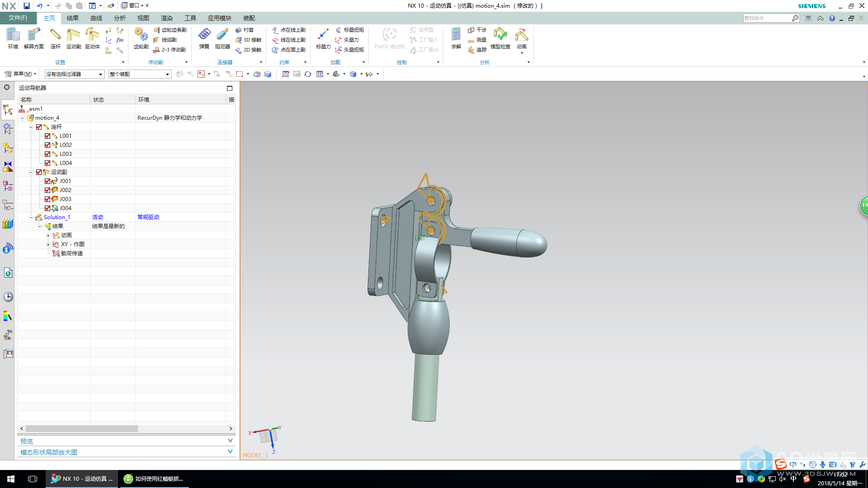The image size is (868, 488).
Task: Uncheck joint J002
Action: 47,190
